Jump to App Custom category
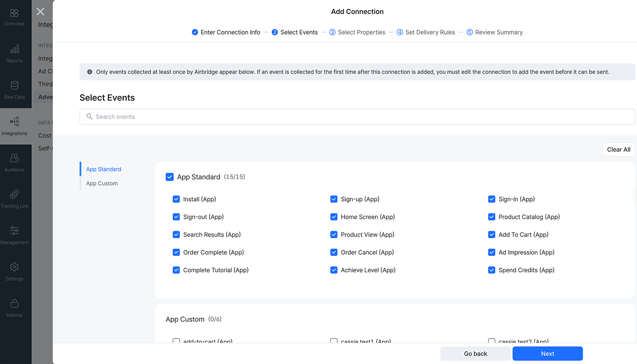 [x=102, y=183]
